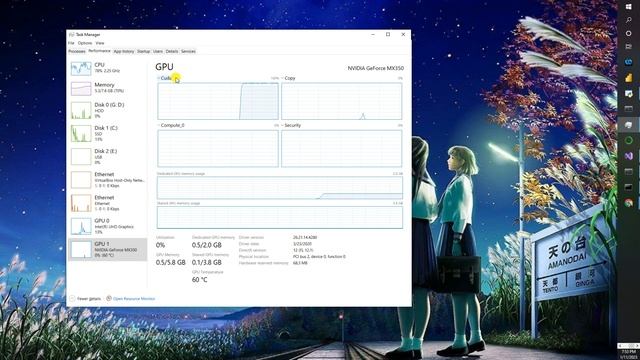
Task: Click the Compute_0 engine graph
Action: coord(218,149)
